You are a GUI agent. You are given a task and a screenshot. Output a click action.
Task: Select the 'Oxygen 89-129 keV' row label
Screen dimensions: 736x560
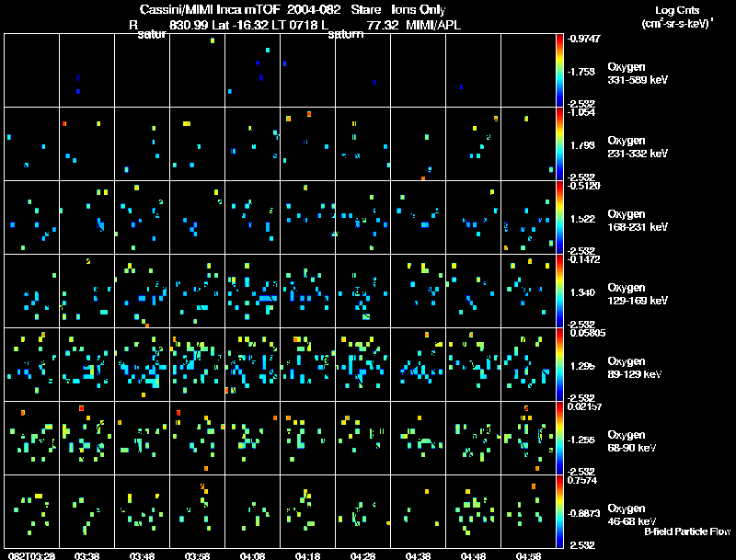tap(635, 368)
